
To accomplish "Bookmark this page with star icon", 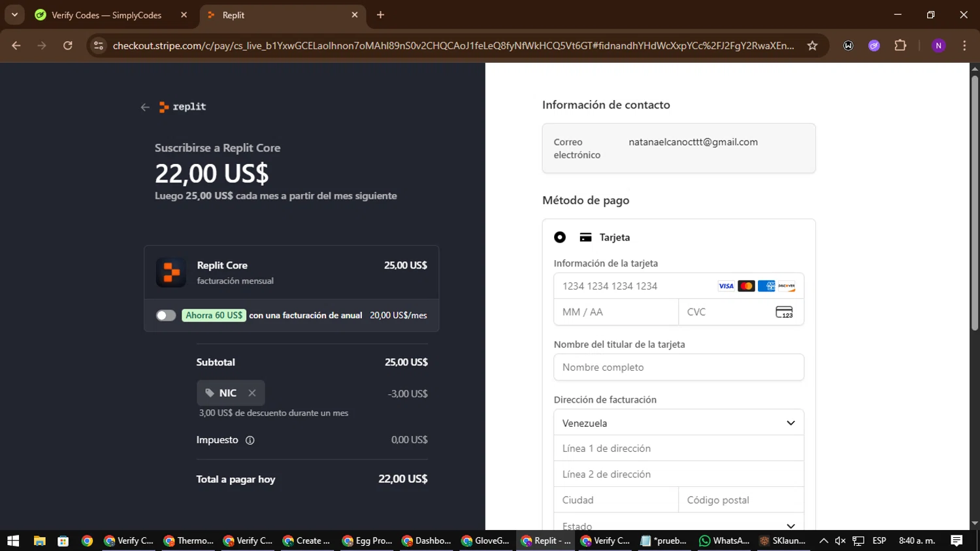I will point(812,46).
